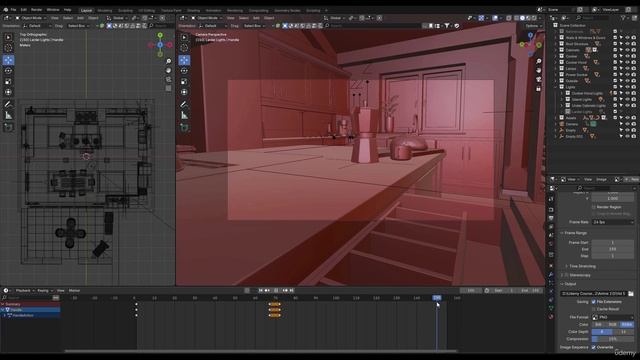Select the Measure tool in left viewport toolbar
The width and height of the screenshot is (640, 360).
point(8,116)
